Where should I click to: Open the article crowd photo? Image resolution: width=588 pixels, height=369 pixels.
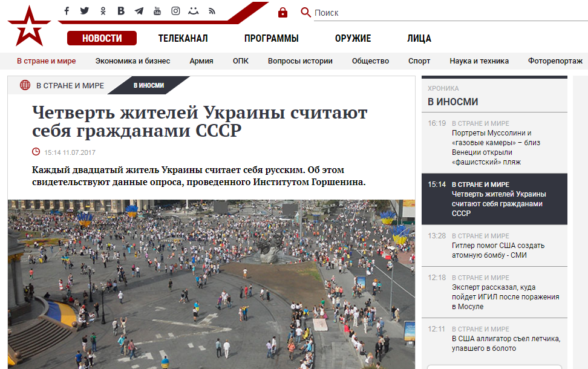tap(212, 284)
